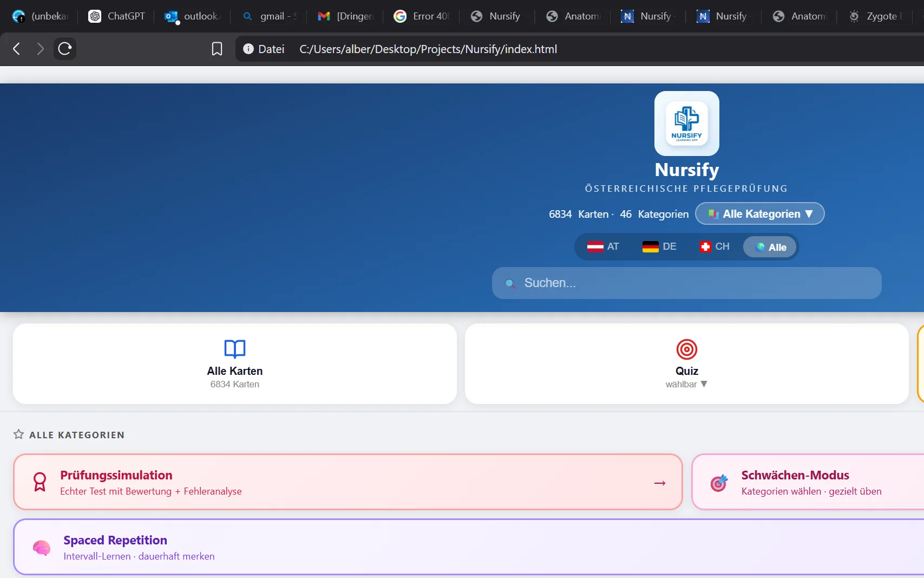
Task: Click the brain icon for Spaced Repetition
Action: 42,548
